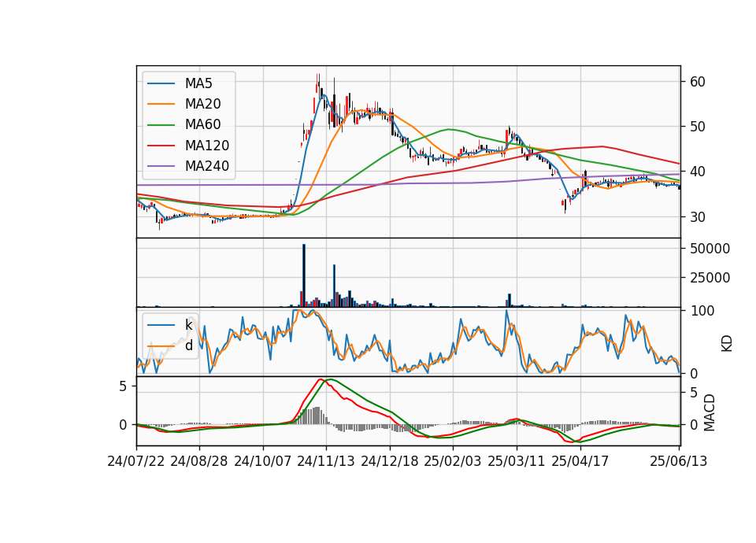Click the KD axis value 100

tap(702, 311)
